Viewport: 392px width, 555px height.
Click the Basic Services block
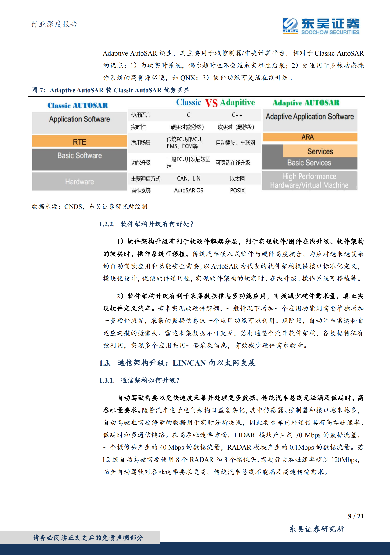click(x=309, y=163)
